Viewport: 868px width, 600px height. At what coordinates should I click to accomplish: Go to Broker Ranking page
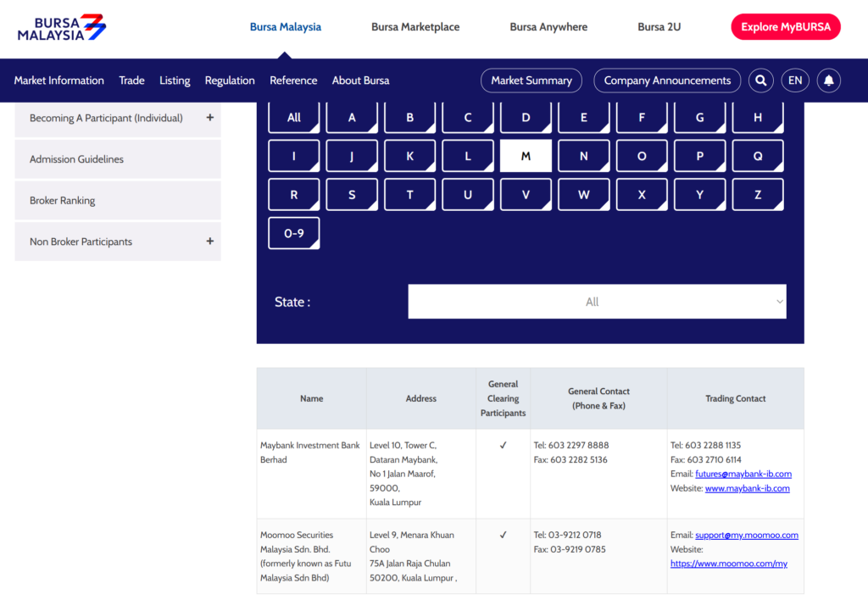(63, 201)
